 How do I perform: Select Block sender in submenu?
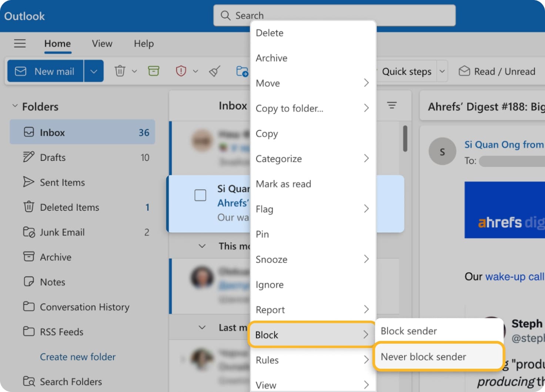[x=439, y=331]
